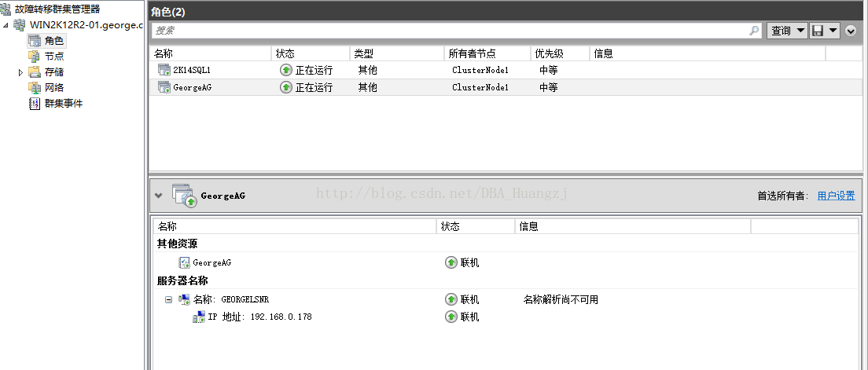Sort roles by 名称 column
868x370 pixels.
tap(211, 53)
